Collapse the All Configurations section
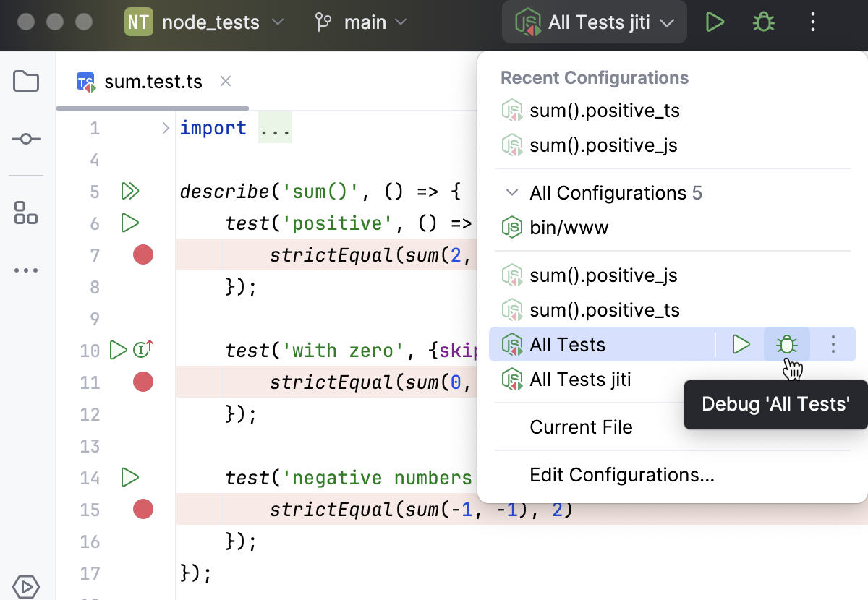The height and width of the screenshot is (600, 868). [x=512, y=193]
